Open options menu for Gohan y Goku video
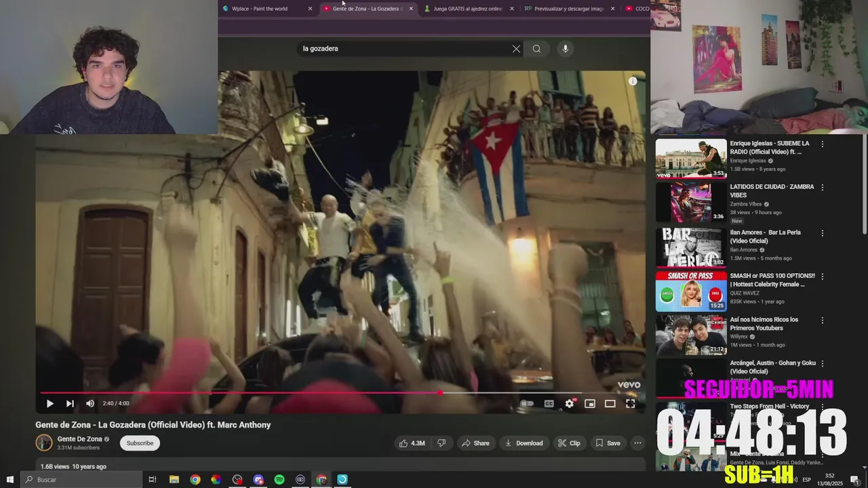 pyautogui.click(x=823, y=363)
